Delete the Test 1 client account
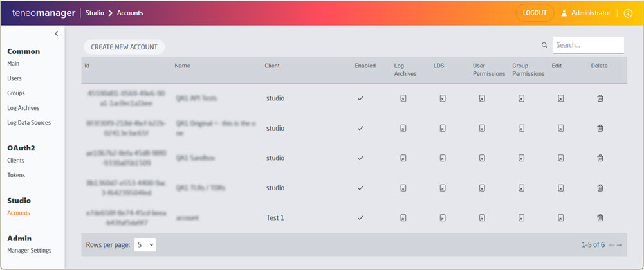This screenshot has width=644, height=270. 600,218
